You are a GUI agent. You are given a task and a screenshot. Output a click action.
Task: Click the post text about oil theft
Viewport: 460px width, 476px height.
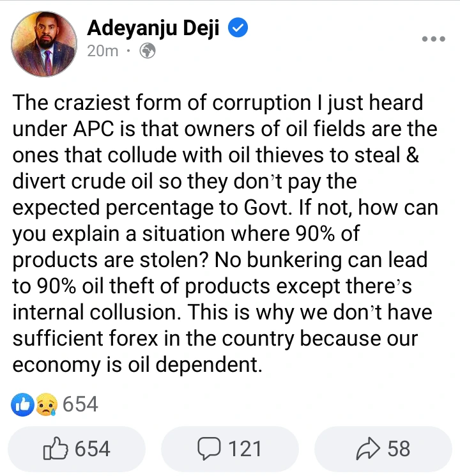(224, 233)
